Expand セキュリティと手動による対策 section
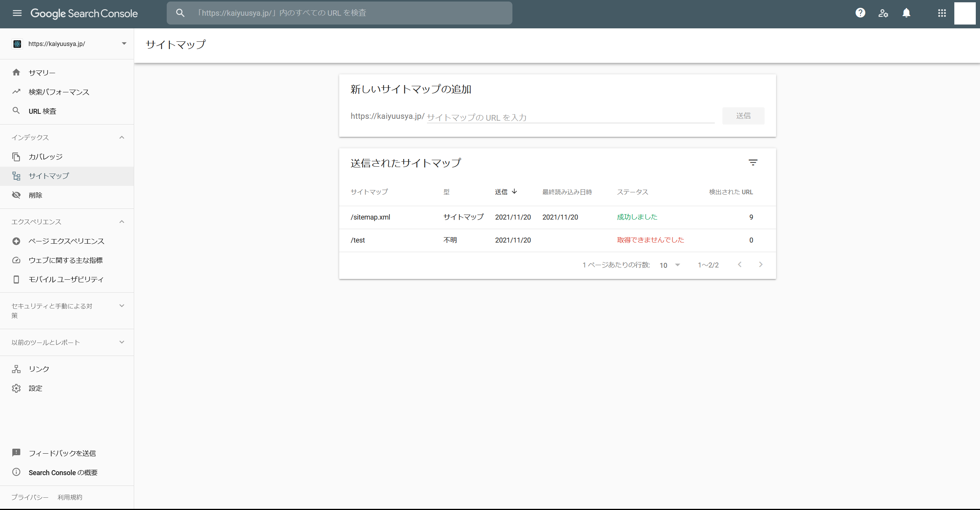The height and width of the screenshot is (510, 980). (122, 306)
